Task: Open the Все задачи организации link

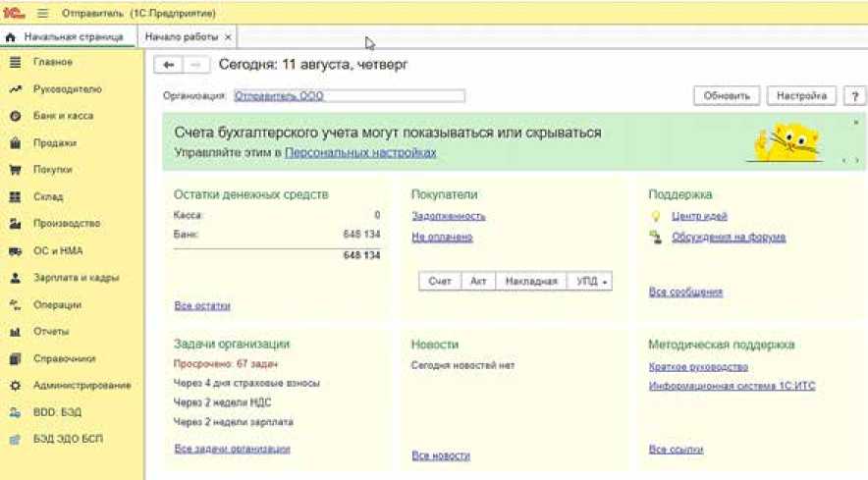Action: click(x=232, y=449)
